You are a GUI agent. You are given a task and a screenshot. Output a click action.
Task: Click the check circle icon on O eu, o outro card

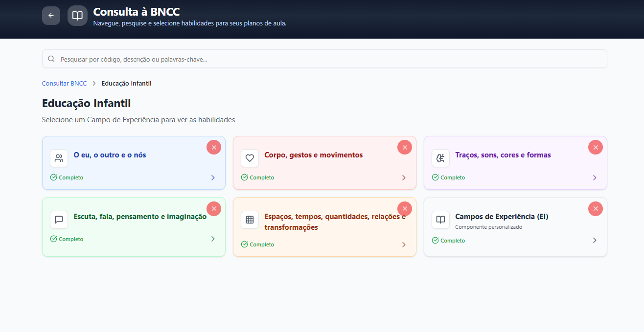click(x=54, y=177)
